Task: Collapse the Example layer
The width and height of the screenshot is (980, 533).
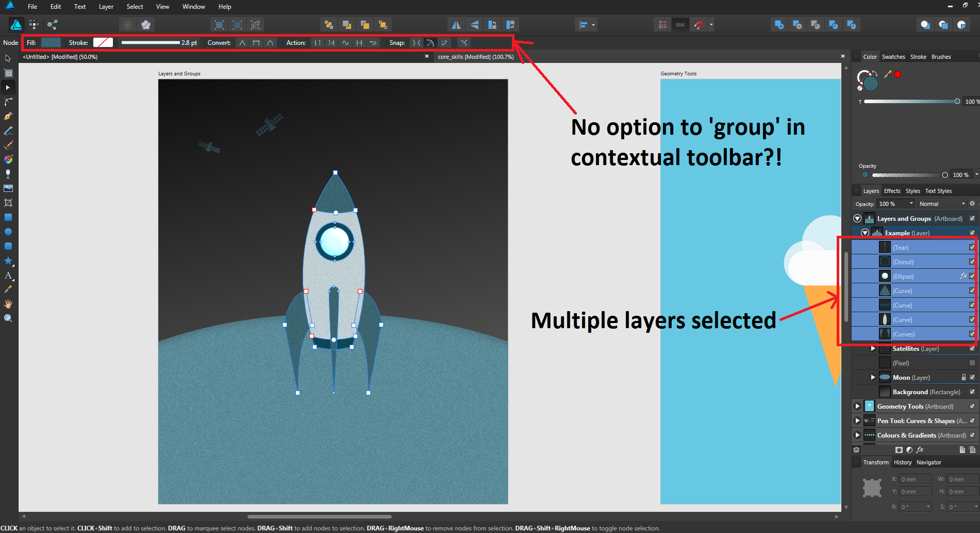Action: (x=865, y=233)
